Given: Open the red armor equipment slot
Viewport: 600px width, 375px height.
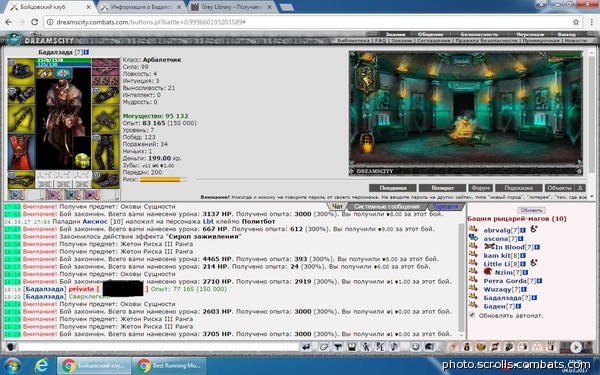Looking at the screenshot, I should pyautogui.click(x=21, y=152).
